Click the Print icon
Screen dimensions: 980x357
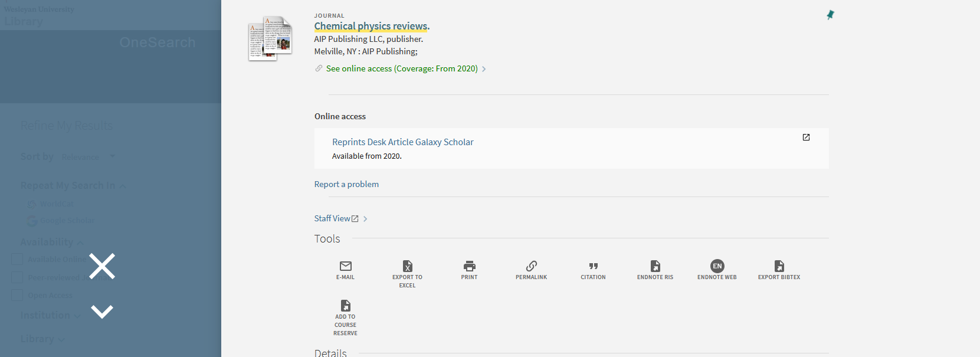point(469,267)
